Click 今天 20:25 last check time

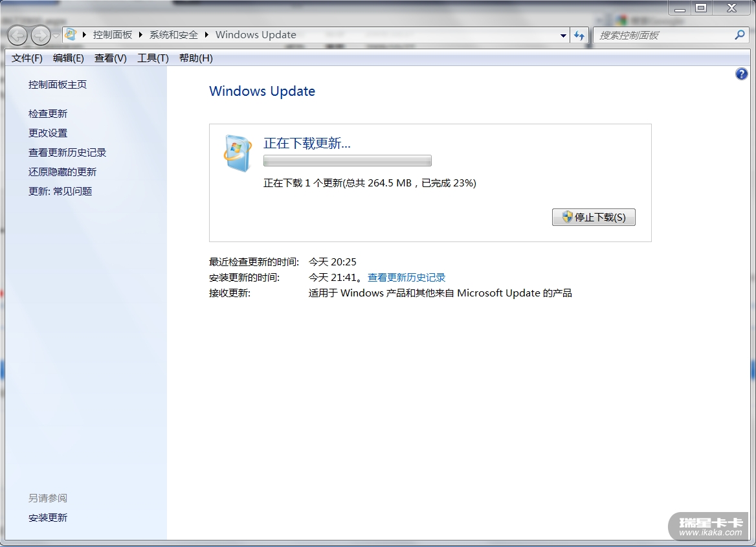click(x=332, y=262)
